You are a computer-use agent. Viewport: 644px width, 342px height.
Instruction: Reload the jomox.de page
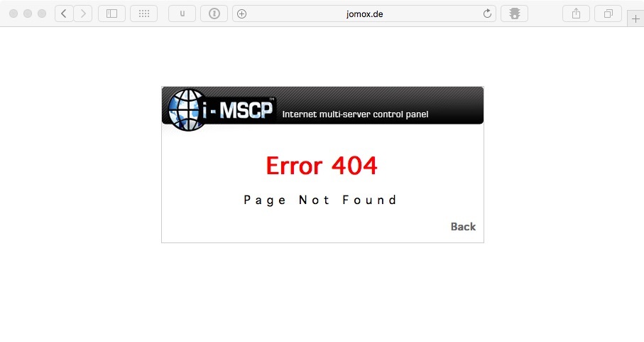tap(487, 14)
